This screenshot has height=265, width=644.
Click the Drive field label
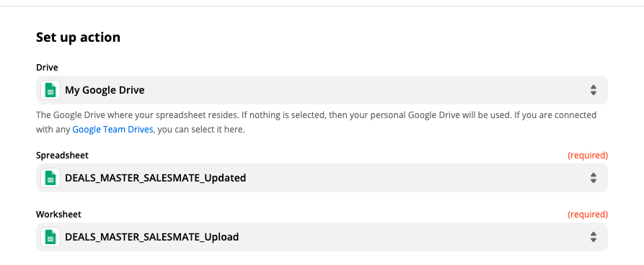[x=47, y=67]
